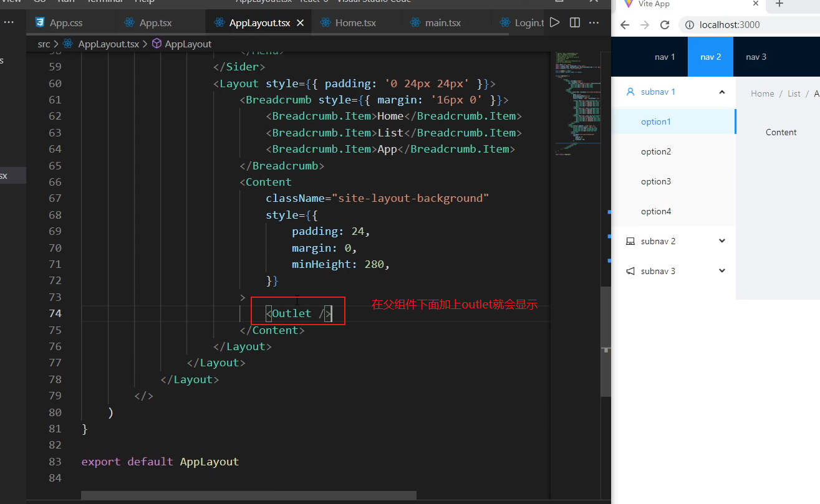Select option2 in the sidebar
Screen dimensions: 820x504
[x=656, y=151]
